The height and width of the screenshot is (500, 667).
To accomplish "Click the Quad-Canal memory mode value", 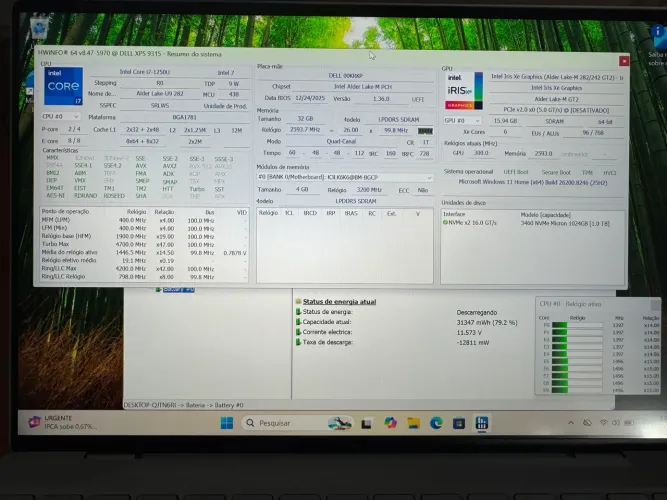I will (341, 142).
